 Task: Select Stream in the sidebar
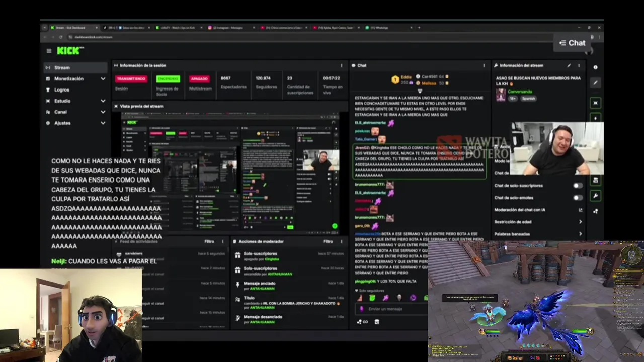click(x=75, y=68)
